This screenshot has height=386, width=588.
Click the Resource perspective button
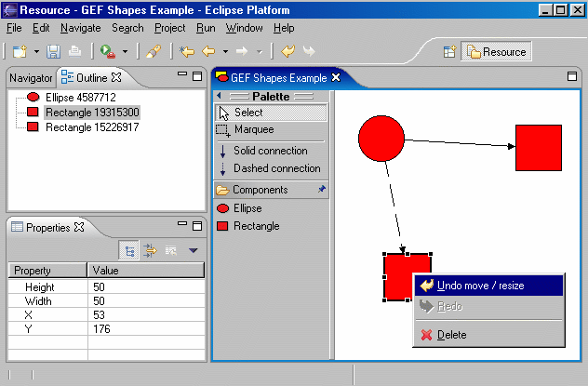pos(497,52)
